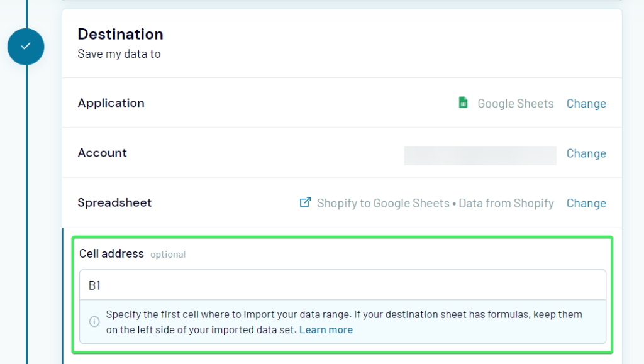Screen dimensions: 644x364
Task: Click the green-highlighted Cell address panel
Action: point(343,292)
